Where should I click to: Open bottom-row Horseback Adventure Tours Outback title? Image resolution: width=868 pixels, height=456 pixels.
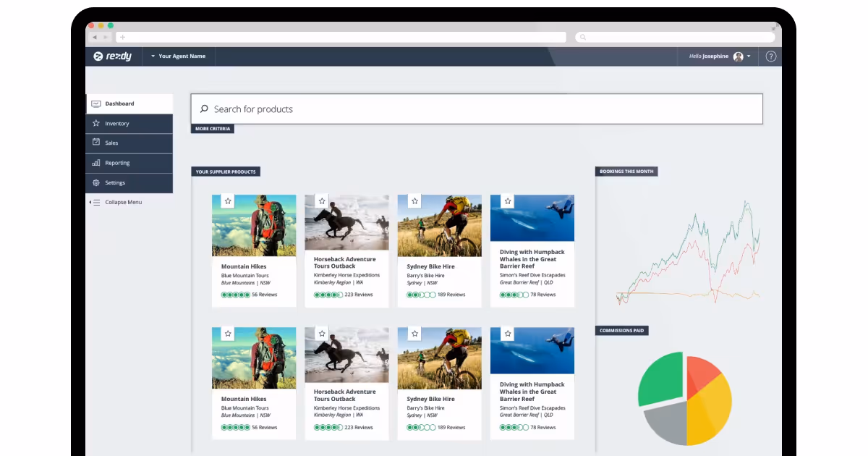pos(345,395)
